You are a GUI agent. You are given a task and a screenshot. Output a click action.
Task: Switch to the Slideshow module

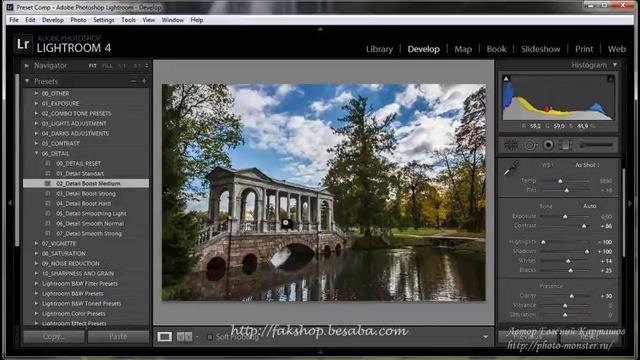540,49
